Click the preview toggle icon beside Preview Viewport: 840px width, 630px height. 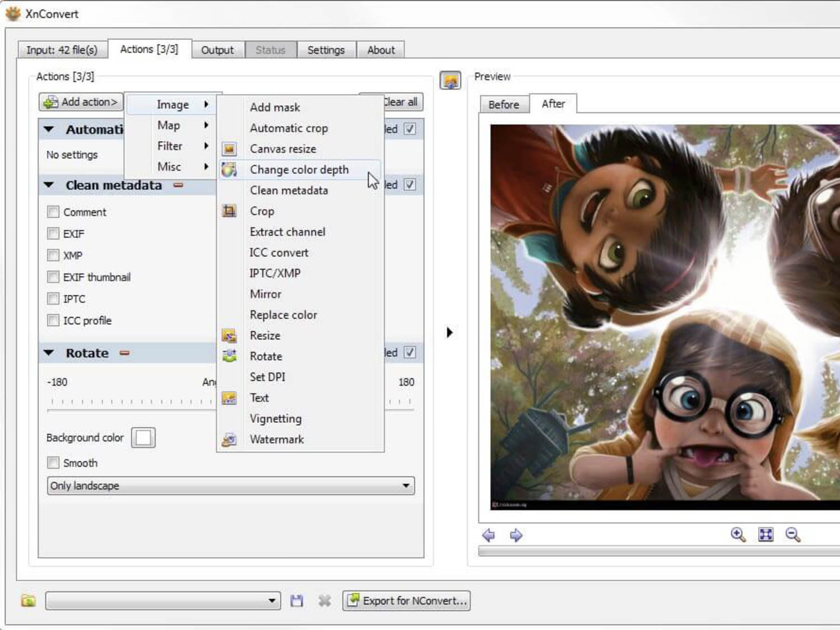(450, 81)
